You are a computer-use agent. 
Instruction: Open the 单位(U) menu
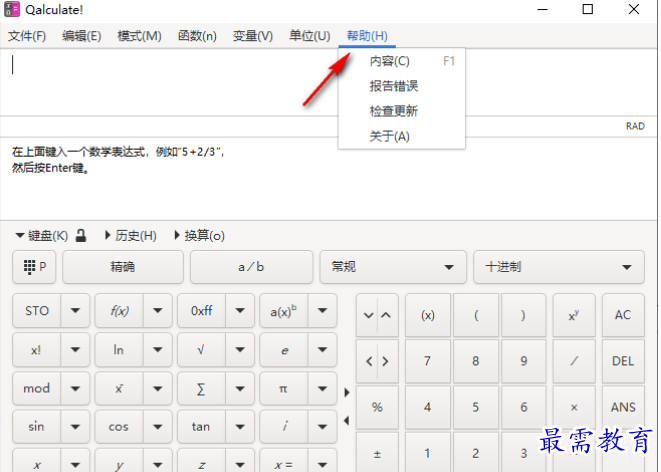(x=309, y=36)
